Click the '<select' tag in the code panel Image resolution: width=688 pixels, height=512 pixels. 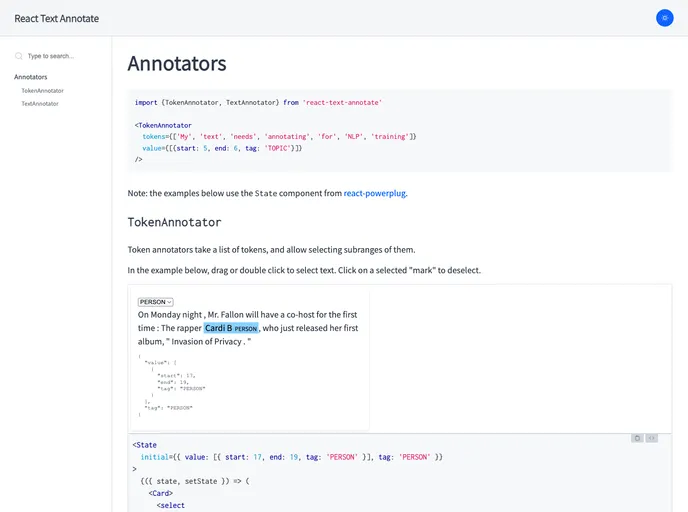click(x=171, y=505)
